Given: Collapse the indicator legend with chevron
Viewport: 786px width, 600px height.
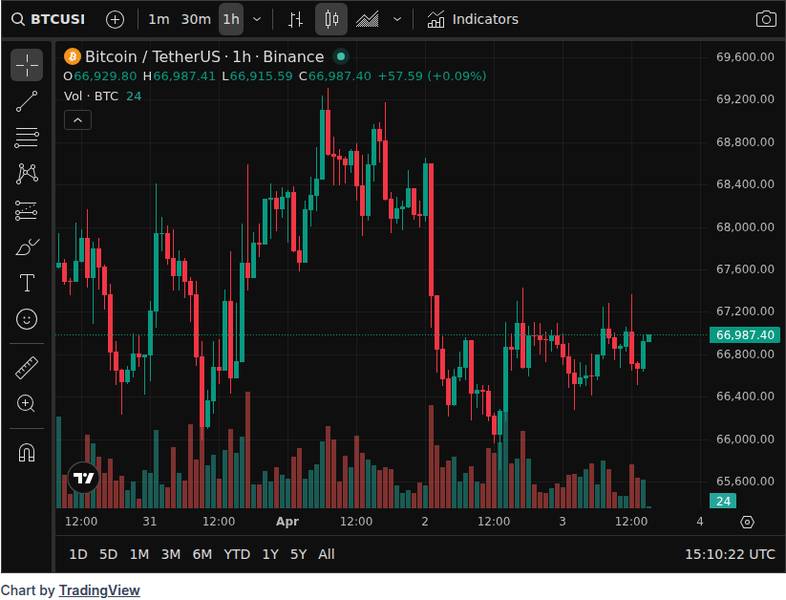Looking at the screenshot, I should coord(78,120).
